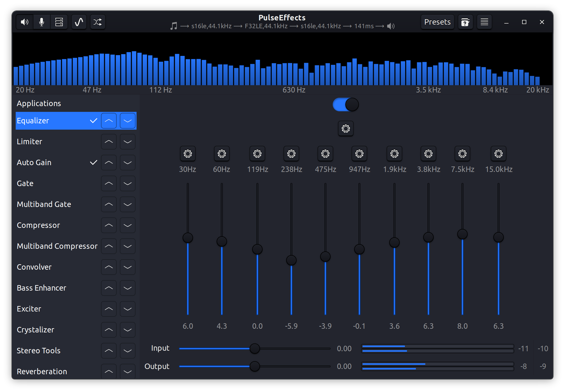This screenshot has height=392, width=565.
Task: Open 119Hz band settings gear
Action: click(257, 154)
